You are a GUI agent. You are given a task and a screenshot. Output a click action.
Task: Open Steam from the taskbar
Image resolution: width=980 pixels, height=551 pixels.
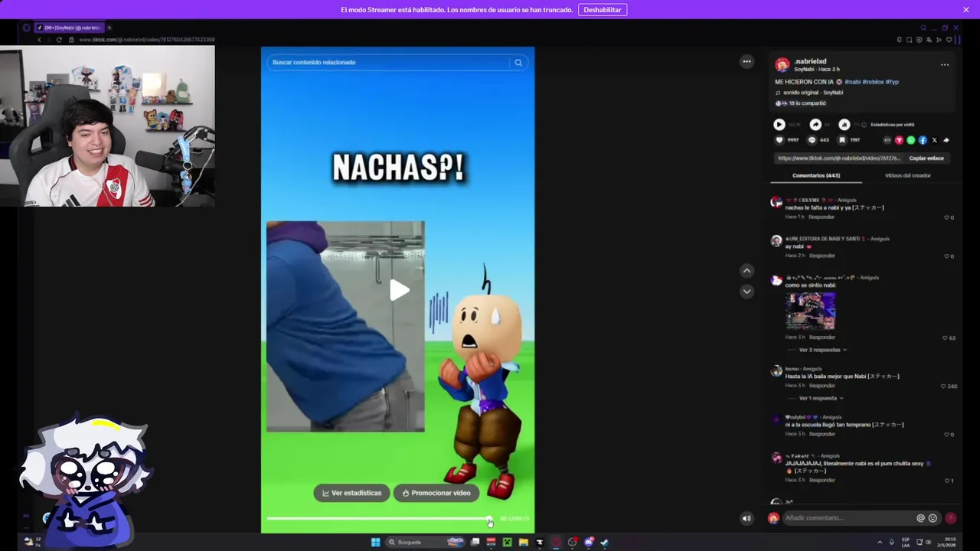[x=604, y=543]
